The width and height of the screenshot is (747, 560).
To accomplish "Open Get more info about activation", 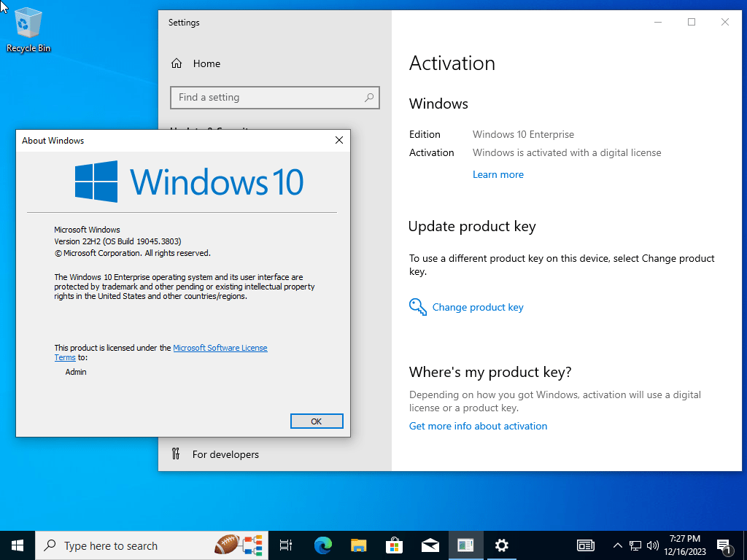I will pyautogui.click(x=478, y=426).
